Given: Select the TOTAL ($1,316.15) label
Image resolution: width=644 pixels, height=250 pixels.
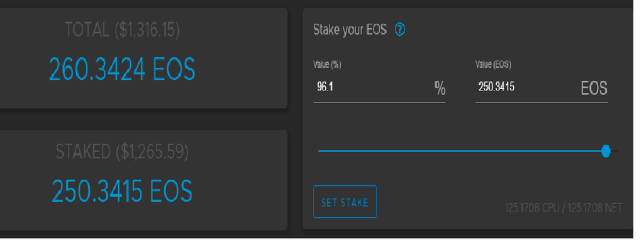Looking at the screenshot, I should [x=123, y=30].
